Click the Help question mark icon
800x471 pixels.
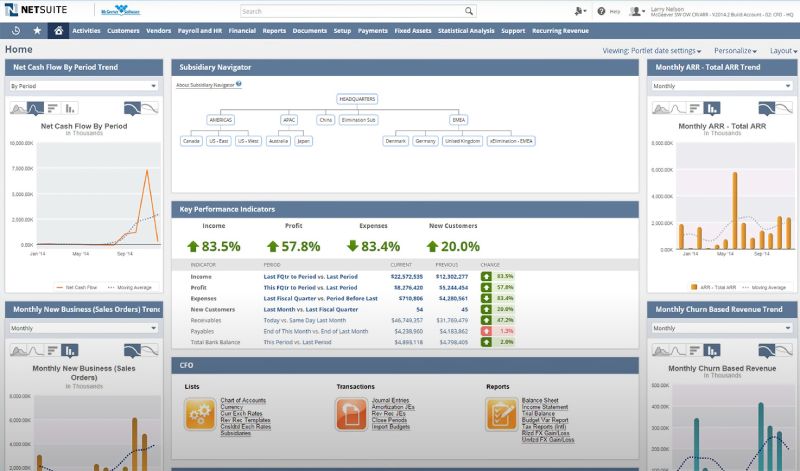coord(602,12)
